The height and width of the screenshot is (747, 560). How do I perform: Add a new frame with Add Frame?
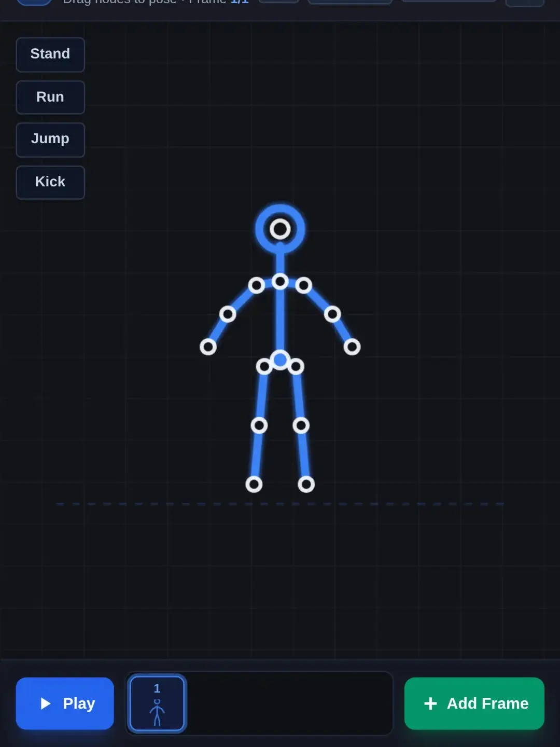(474, 703)
